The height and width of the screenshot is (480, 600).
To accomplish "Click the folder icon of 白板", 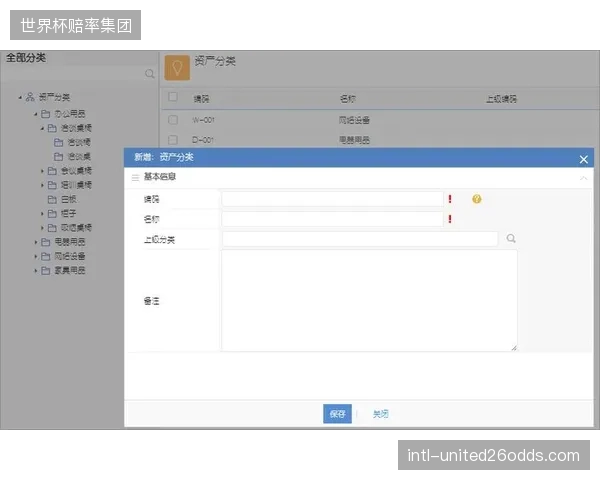I will coord(52,199).
